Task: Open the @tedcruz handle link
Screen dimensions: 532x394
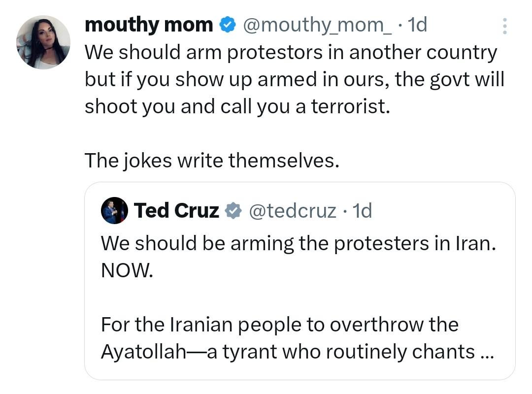Action: tap(293, 211)
